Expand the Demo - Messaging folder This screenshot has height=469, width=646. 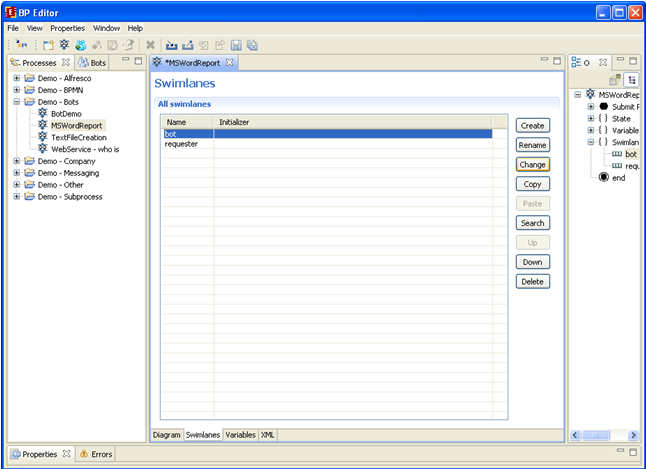(x=16, y=173)
